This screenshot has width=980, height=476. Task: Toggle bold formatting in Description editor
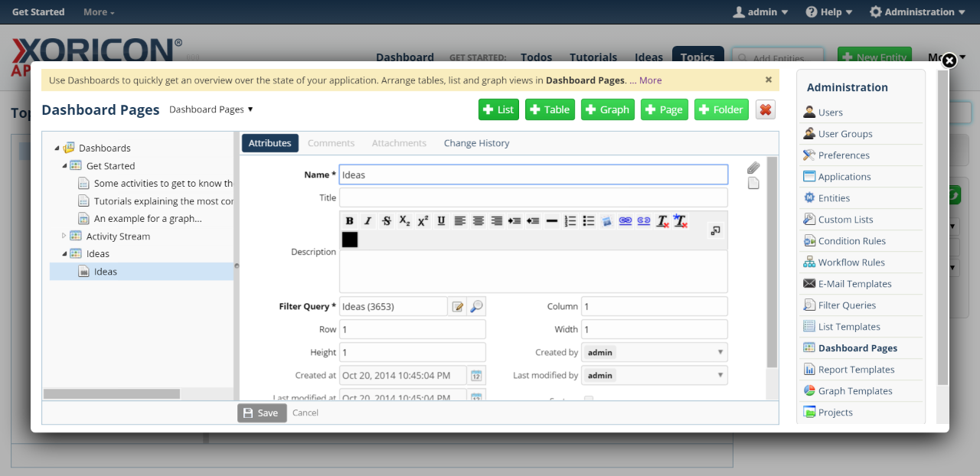(x=349, y=221)
